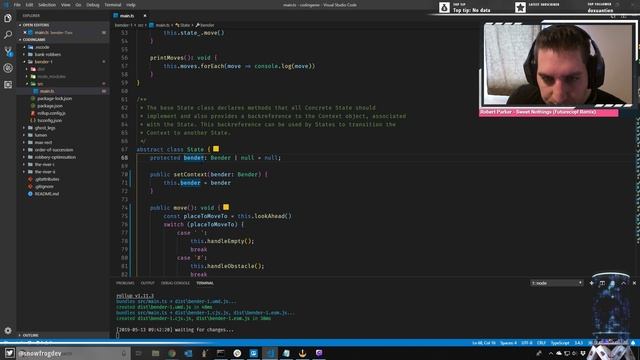This screenshot has width=640, height=360.
Task: Open the notifications bell in status bar
Action: [633, 343]
